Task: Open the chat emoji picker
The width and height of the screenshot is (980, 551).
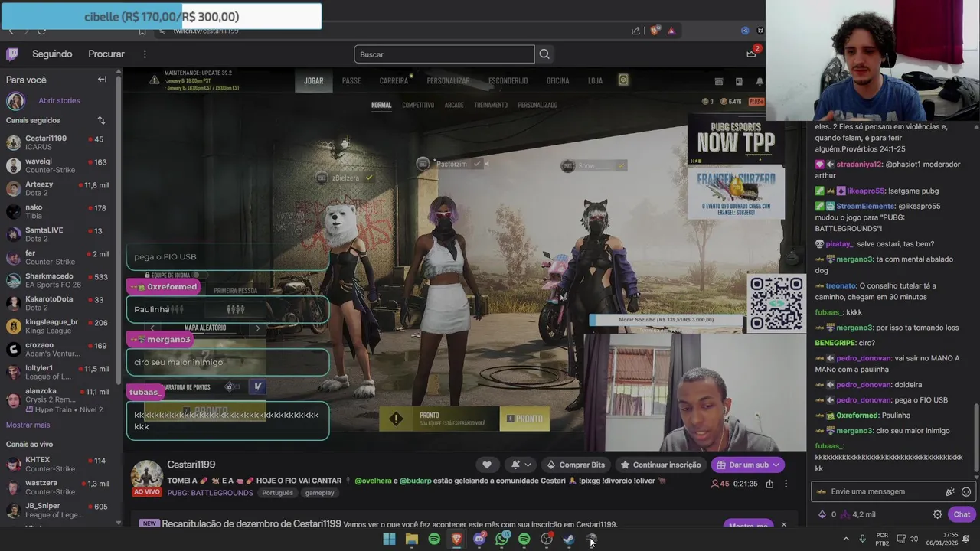Action: pos(965,492)
